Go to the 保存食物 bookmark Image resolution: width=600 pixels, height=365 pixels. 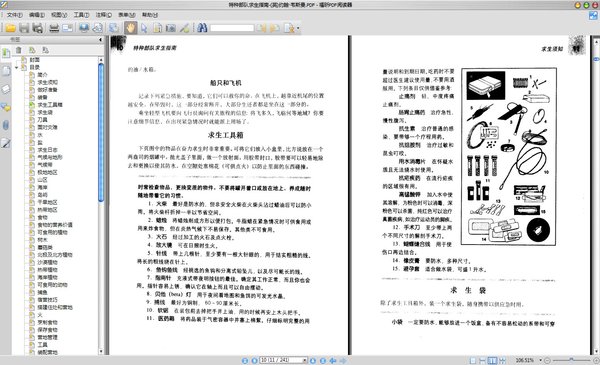pos(47,330)
